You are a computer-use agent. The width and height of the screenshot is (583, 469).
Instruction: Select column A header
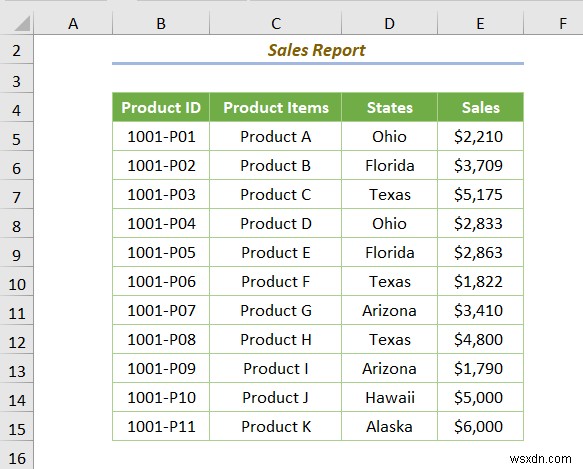(73, 23)
